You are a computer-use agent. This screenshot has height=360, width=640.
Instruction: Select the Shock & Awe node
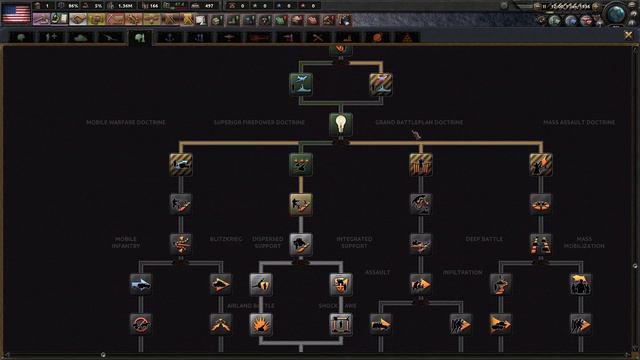coord(341,324)
